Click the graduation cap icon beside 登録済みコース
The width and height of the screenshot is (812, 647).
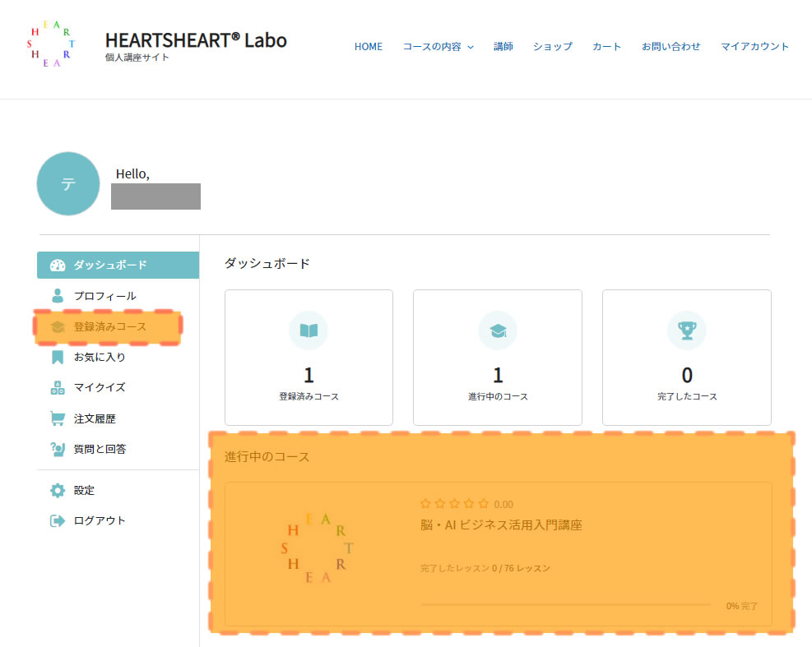point(58,326)
